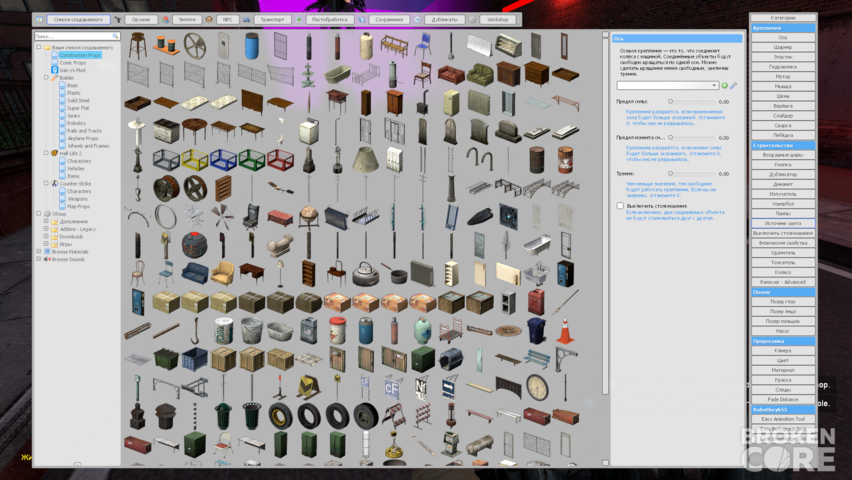Expand the Addons - Legacy node
Image resolution: width=852 pixels, height=480 pixels.
click(x=46, y=229)
